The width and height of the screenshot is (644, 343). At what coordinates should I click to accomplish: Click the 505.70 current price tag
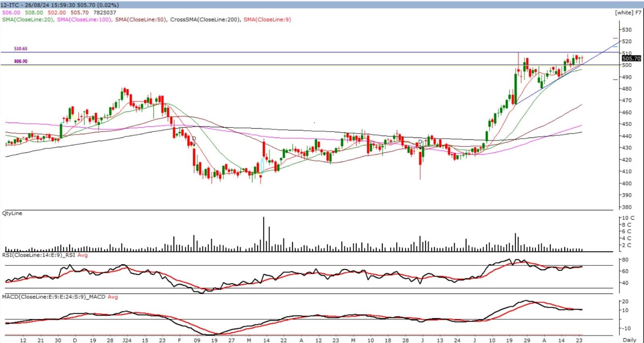coord(631,59)
